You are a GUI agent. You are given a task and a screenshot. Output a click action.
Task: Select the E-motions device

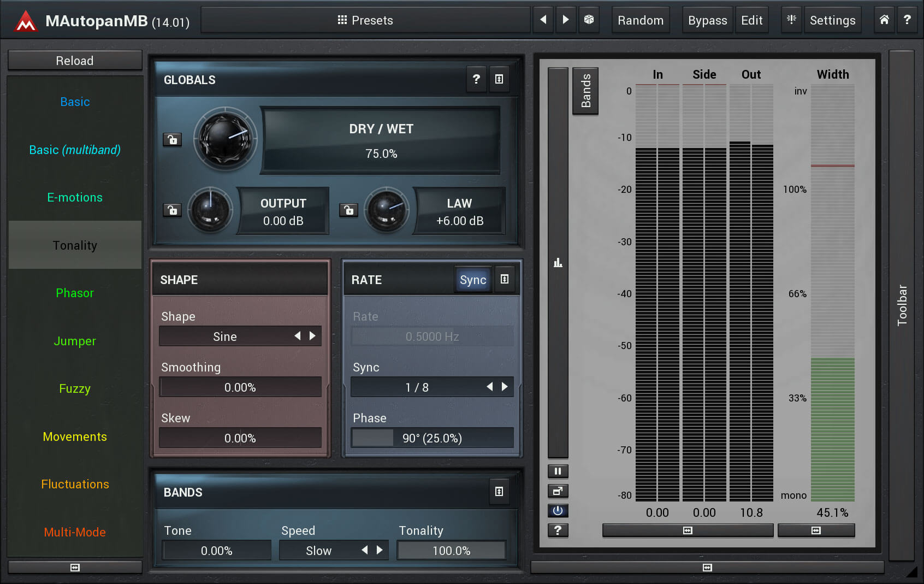(x=75, y=197)
